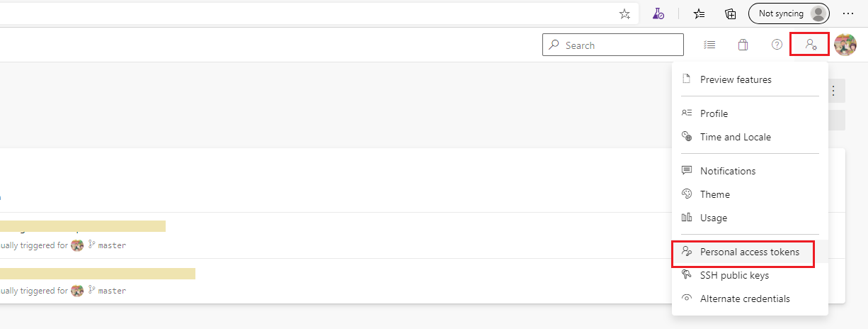
Task: Open the browser Collections icon
Action: click(x=731, y=13)
